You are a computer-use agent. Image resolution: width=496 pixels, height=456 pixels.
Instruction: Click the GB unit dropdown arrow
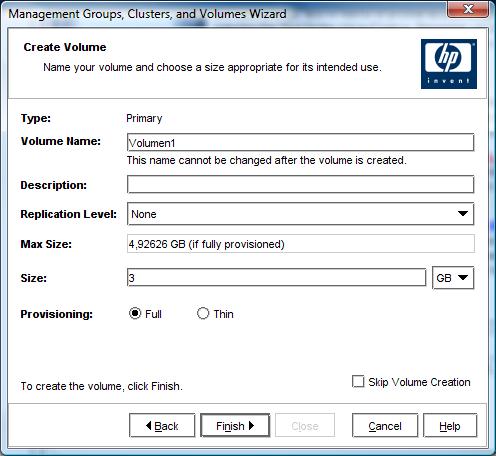pyautogui.click(x=463, y=278)
